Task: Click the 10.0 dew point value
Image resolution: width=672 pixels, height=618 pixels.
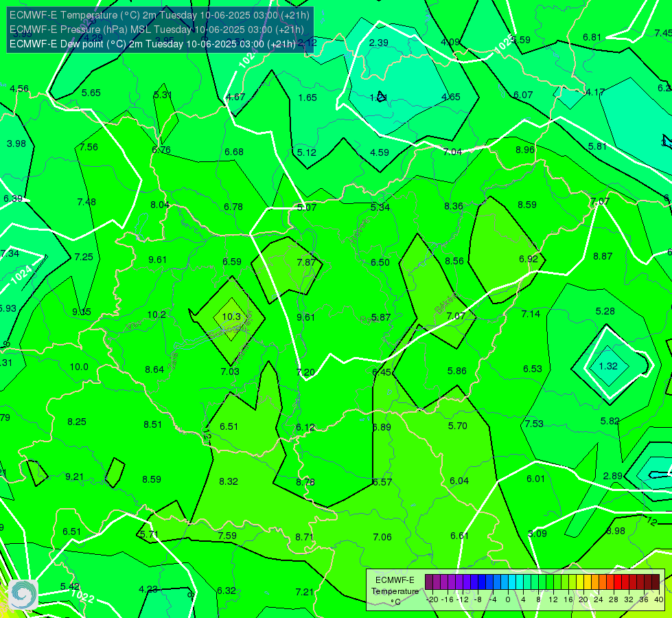Action: pos(79,367)
